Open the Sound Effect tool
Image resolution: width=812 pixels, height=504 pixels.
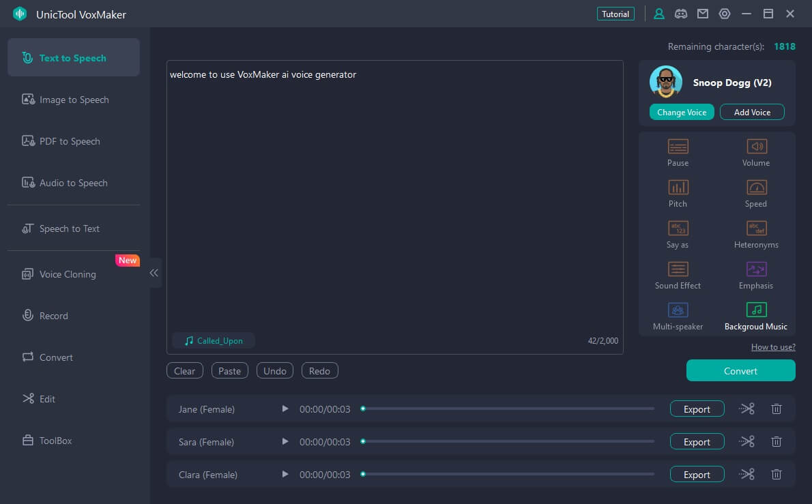click(678, 276)
